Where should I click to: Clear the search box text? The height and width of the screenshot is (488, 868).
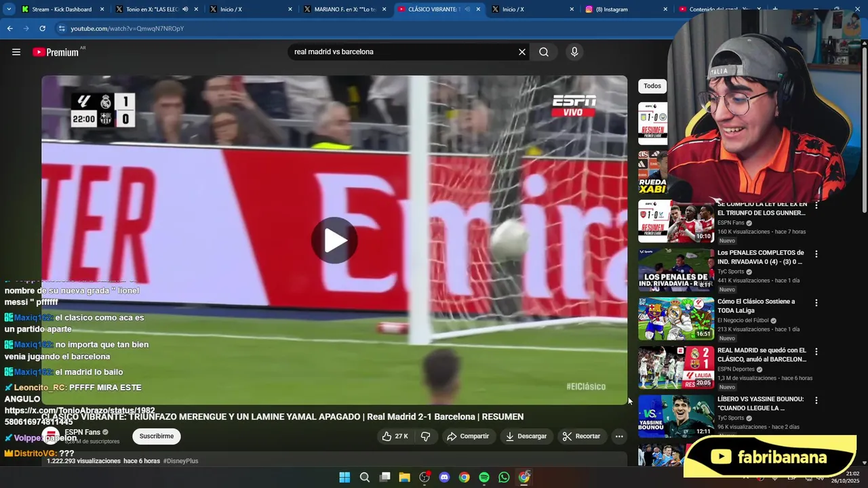tap(522, 52)
